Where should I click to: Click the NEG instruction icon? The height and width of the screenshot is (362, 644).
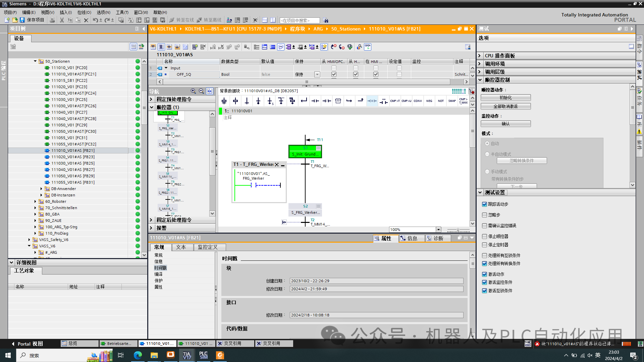pyautogui.click(x=429, y=101)
